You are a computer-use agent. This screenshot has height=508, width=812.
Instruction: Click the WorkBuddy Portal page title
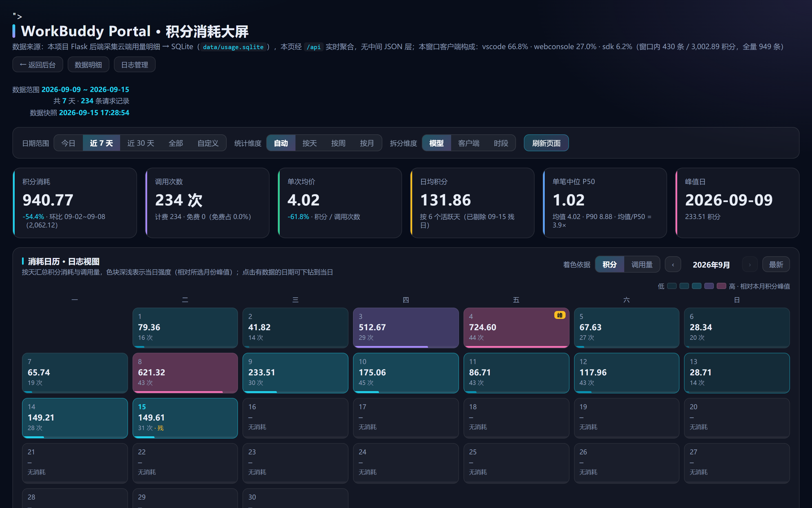pyautogui.click(x=134, y=31)
